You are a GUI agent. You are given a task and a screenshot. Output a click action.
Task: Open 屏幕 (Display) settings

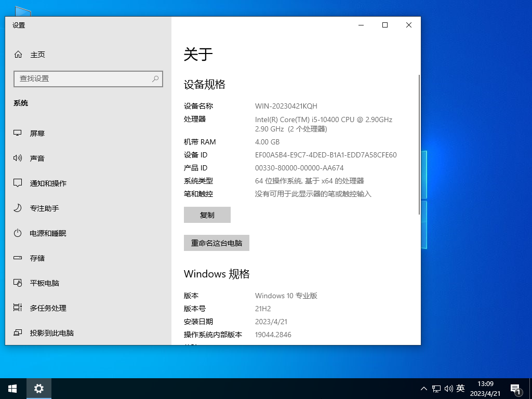tap(37, 133)
